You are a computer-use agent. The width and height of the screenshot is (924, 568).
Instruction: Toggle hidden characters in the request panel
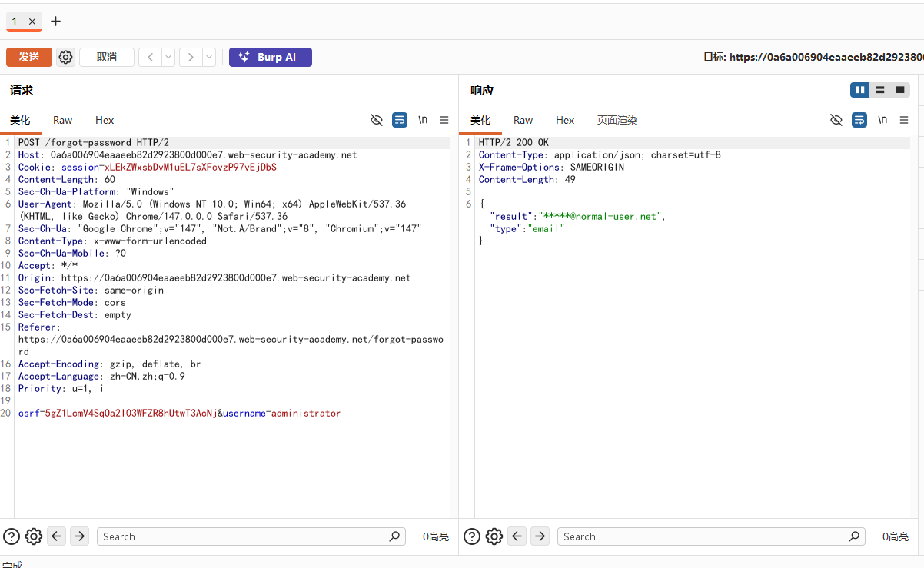point(376,120)
